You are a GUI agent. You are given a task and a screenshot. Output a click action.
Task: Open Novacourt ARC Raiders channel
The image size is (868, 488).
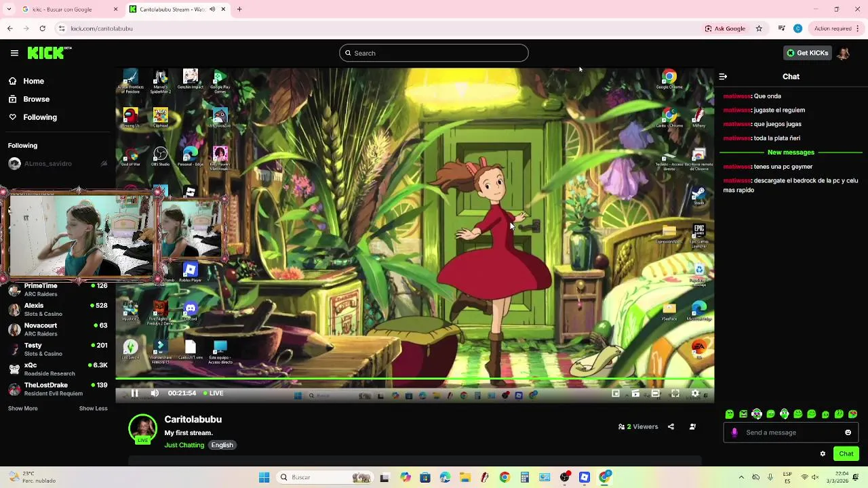point(58,329)
